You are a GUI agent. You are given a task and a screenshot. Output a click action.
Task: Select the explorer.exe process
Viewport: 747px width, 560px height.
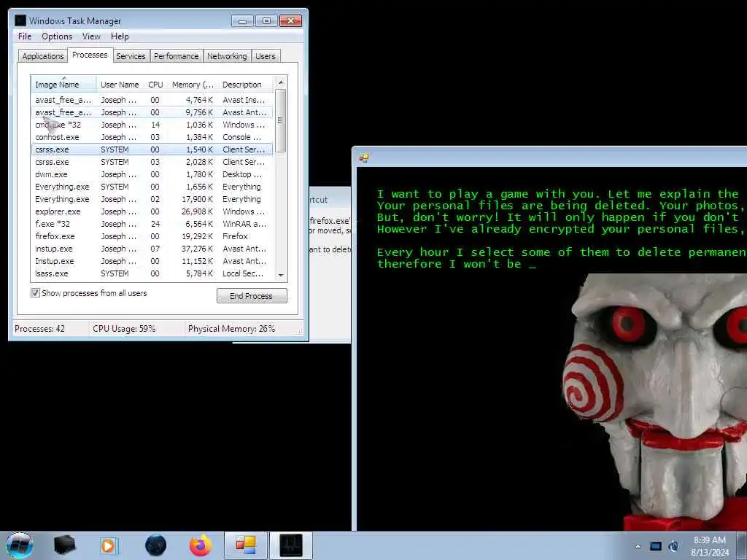click(x=152, y=211)
